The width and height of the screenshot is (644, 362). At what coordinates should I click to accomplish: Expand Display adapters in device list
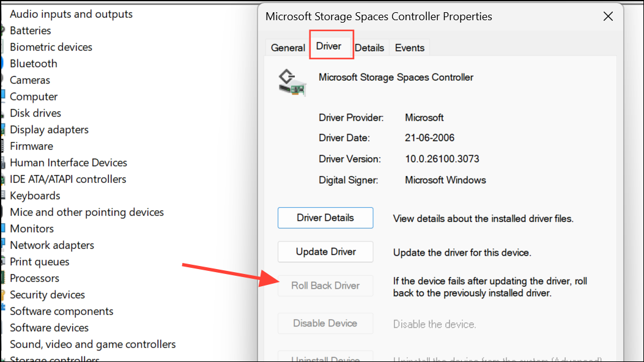[x=49, y=130]
